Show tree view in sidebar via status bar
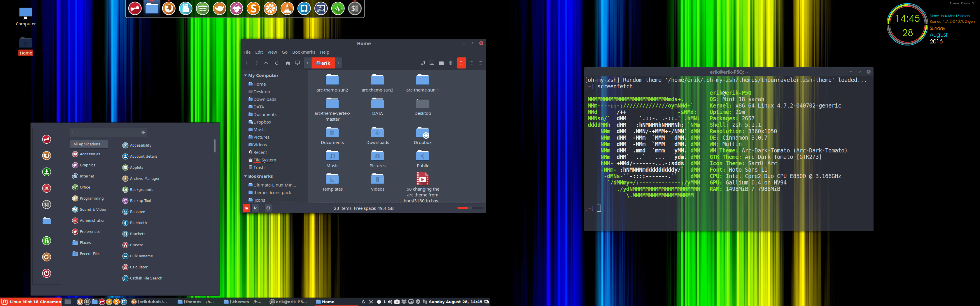 click(256, 208)
